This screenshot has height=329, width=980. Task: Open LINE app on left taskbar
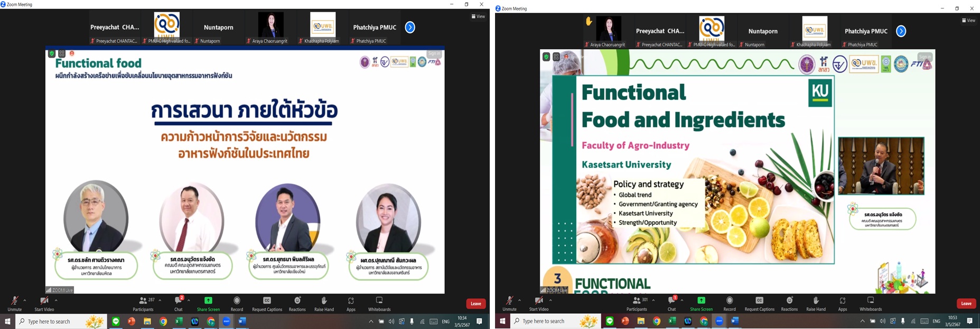coord(116,321)
